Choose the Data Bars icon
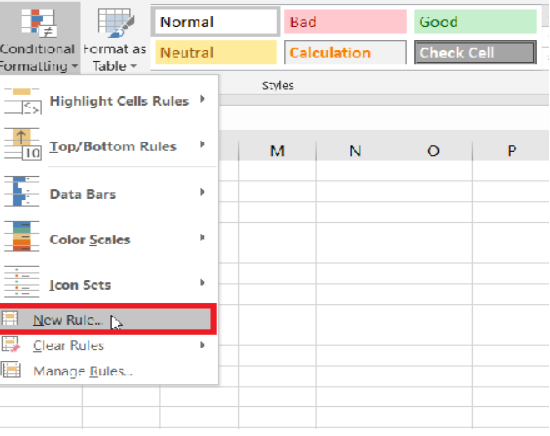Viewport: 550px width, 436px height. tap(22, 192)
